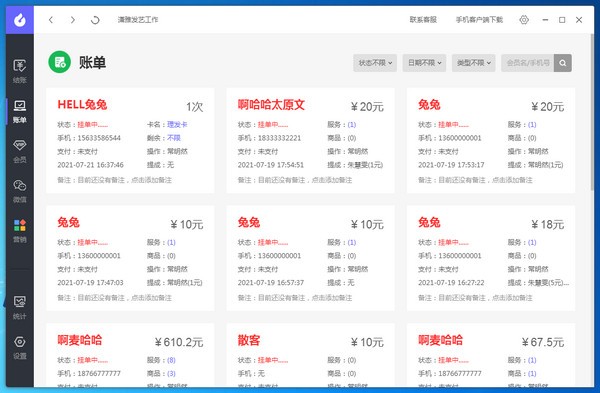Open the 啊麦哈哈 bill costing ¥610.2元
The height and width of the screenshot is (393, 600).
tap(80, 340)
